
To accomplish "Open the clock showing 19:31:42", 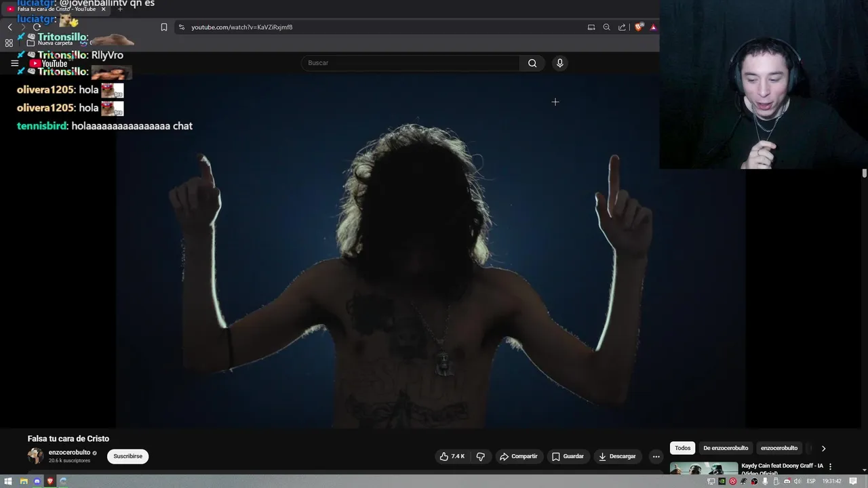I will click(x=832, y=481).
